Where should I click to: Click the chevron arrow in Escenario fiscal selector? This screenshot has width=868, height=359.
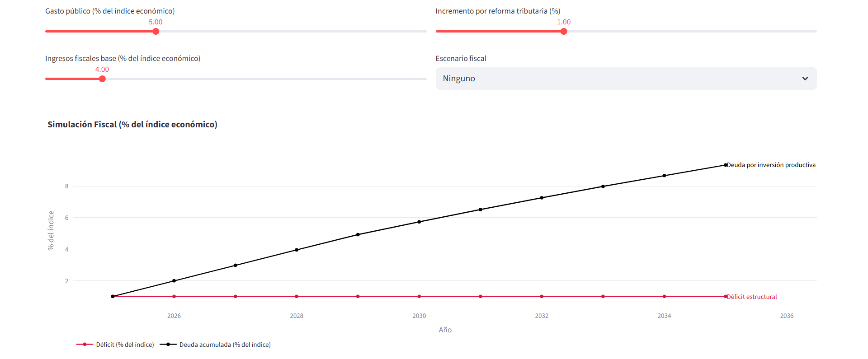click(x=805, y=79)
